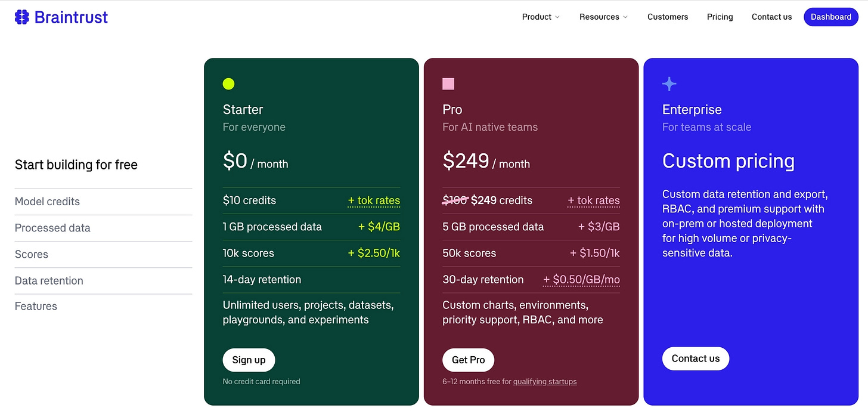Click the Sign up button
Viewport: 868px width, 414px height.
click(x=249, y=360)
